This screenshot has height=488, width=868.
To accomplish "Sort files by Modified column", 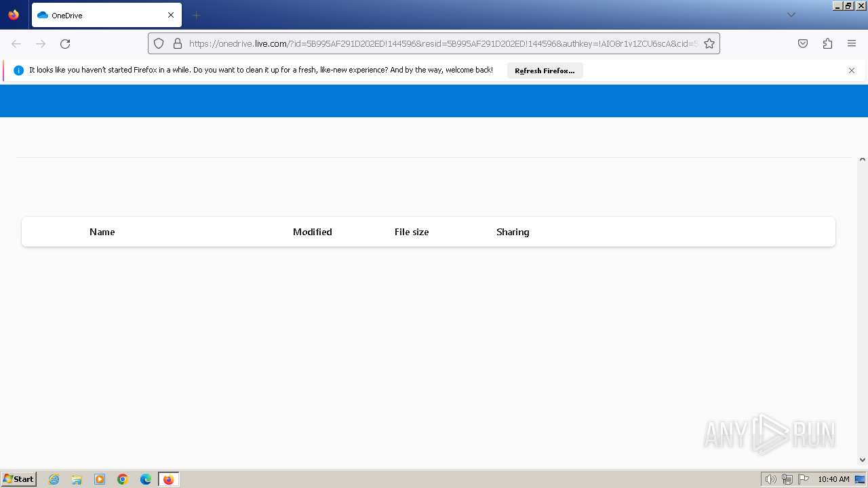I will tap(313, 232).
